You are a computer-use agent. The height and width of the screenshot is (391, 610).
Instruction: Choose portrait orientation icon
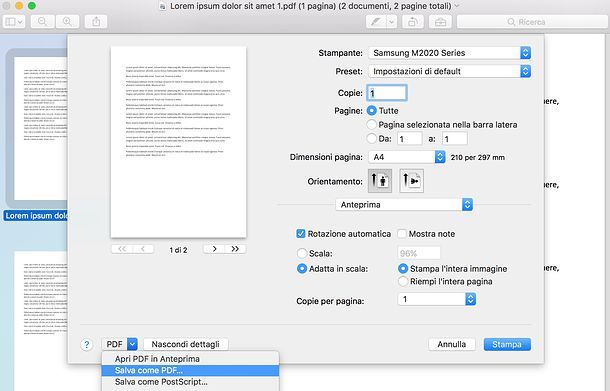[x=380, y=181]
